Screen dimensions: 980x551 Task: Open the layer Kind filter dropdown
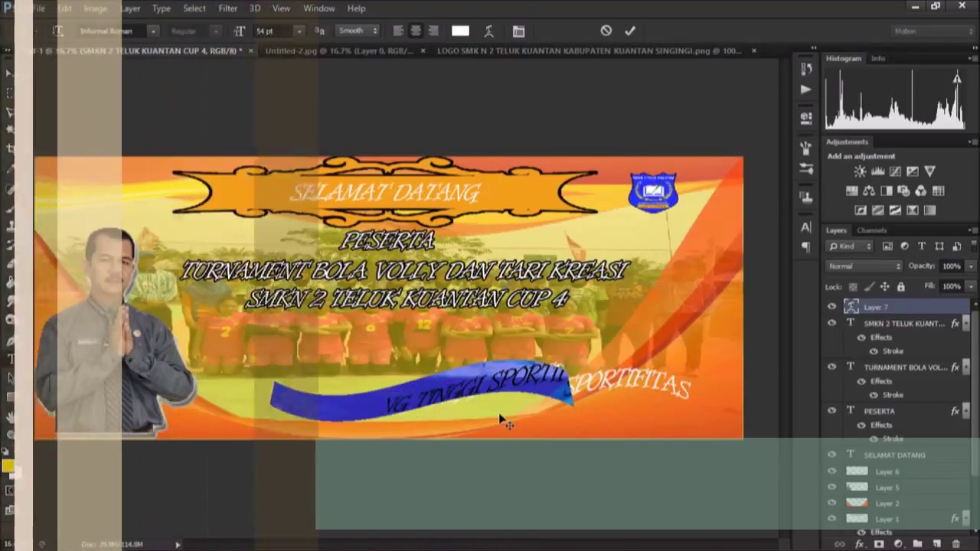(851, 246)
